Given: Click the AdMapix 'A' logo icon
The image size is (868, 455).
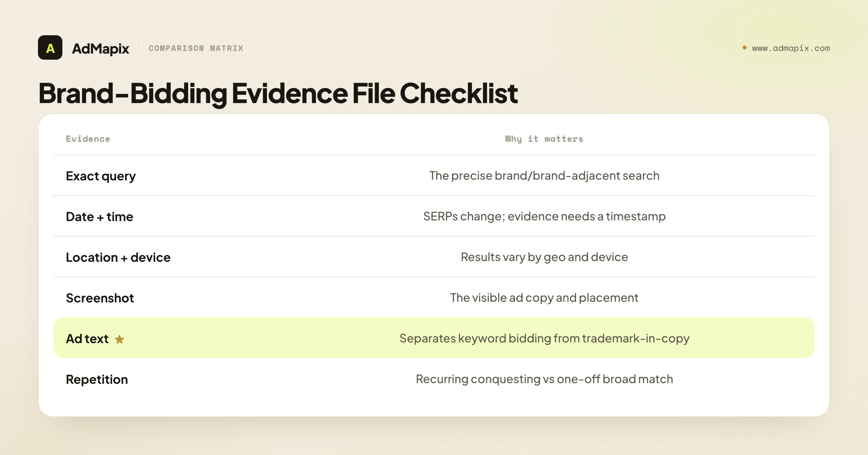Looking at the screenshot, I should tap(50, 47).
